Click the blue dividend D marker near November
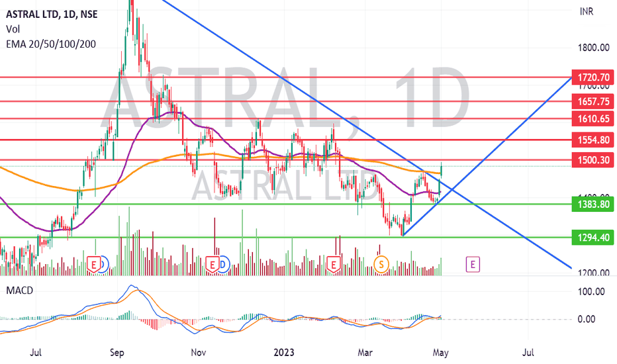Image resolution: width=617 pixels, height=364 pixels. coord(224,265)
